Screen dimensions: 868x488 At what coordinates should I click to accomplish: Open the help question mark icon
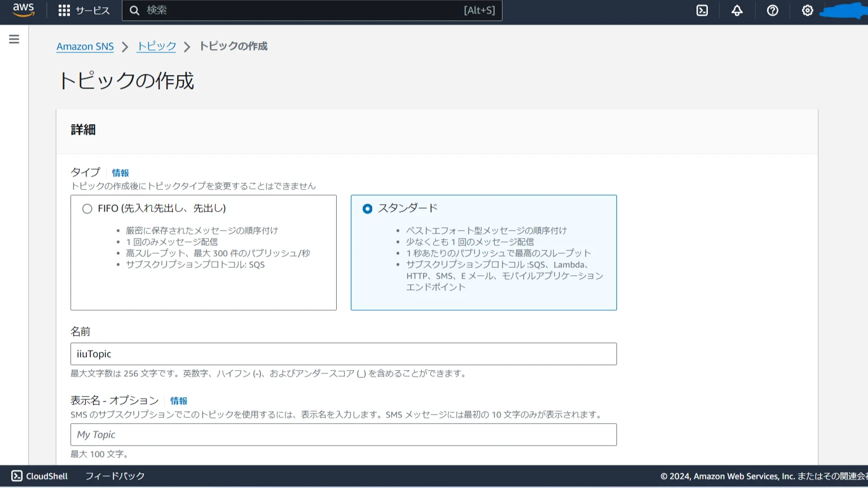[773, 10]
